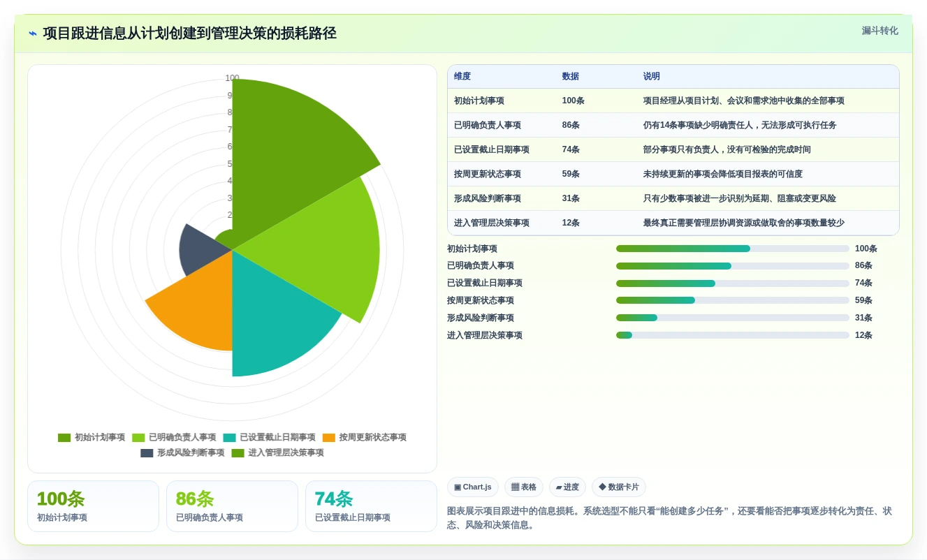Click the 31条 table cell

(x=571, y=199)
